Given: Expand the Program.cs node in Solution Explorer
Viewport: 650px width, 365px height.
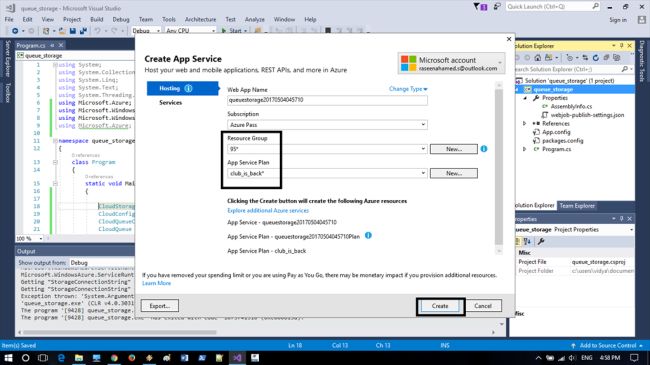Looking at the screenshot, I should point(524,149).
